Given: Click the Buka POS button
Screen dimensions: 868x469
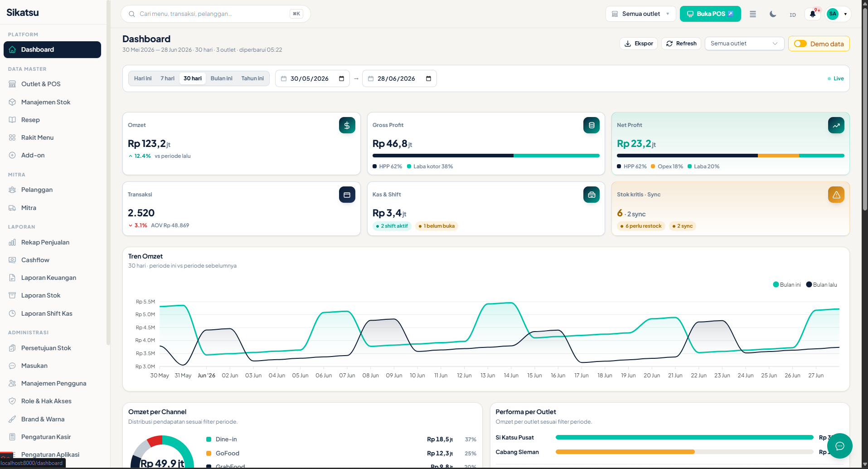Looking at the screenshot, I should coord(710,14).
